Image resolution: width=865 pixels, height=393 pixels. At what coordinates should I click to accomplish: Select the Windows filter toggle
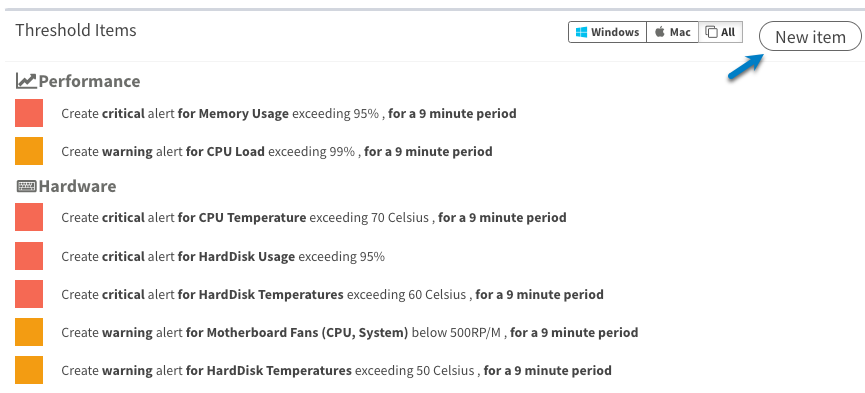[607, 32]
